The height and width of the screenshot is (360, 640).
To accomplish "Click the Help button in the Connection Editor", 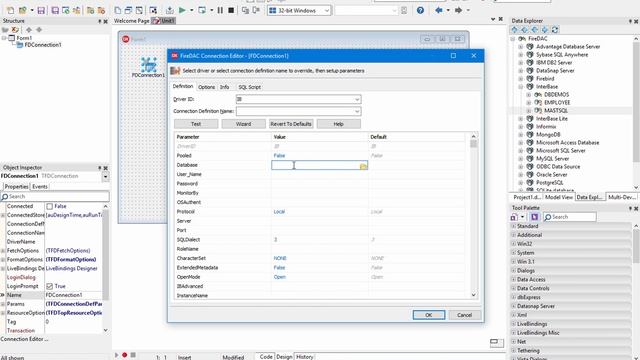I will pos(338,124).
